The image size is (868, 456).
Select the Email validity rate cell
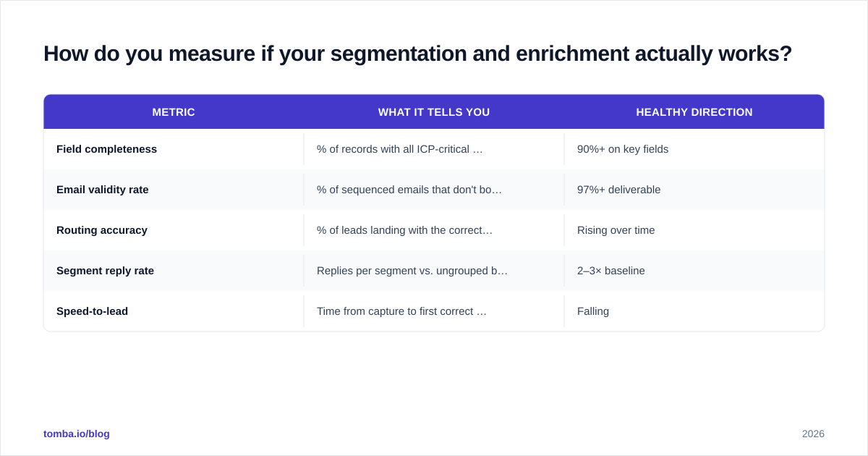click(174, 190)
